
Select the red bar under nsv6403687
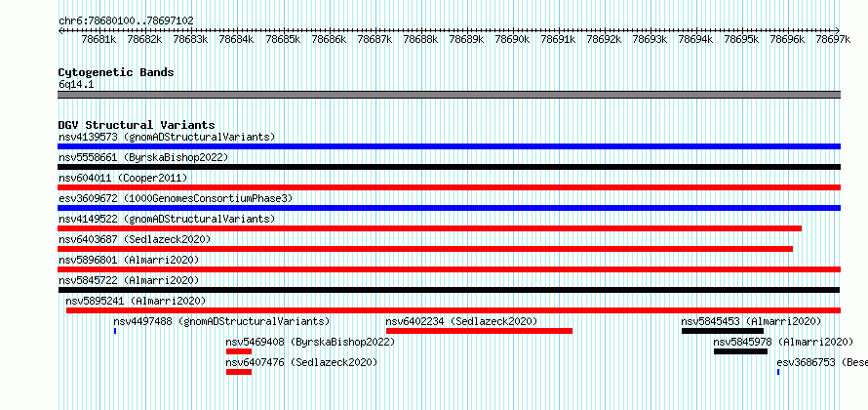[425, 249]
